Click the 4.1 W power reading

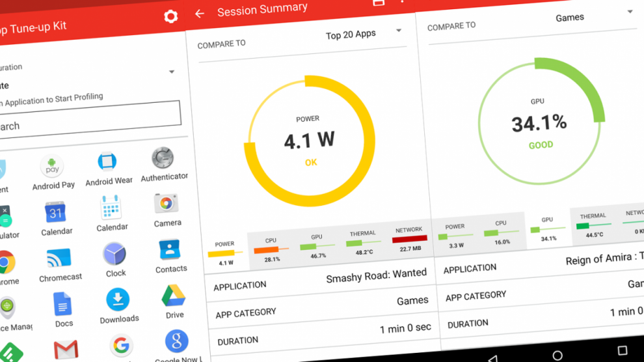[309, 141]
